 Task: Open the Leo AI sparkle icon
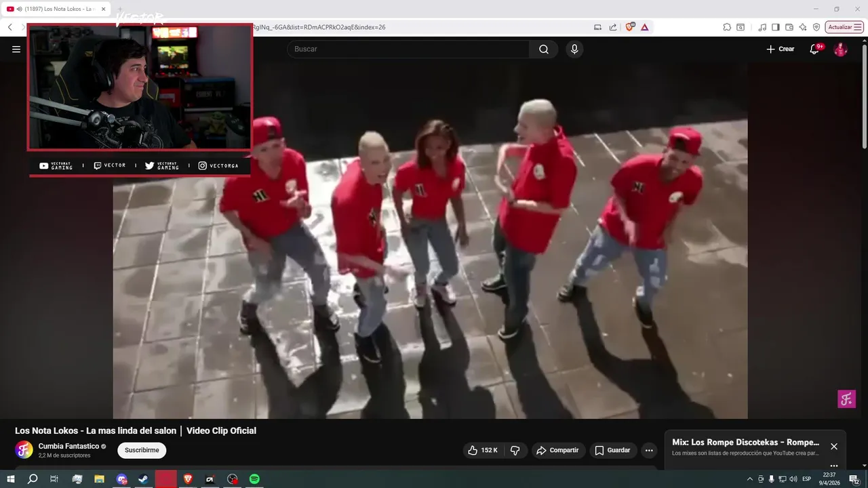tap(803, 27)
